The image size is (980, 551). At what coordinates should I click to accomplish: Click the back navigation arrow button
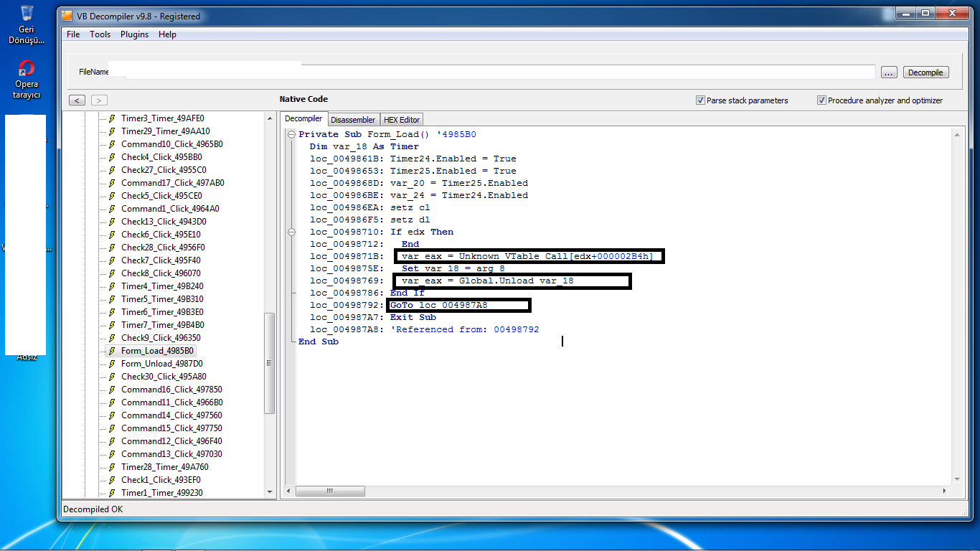pyautogui.click(x=77, y=100)
